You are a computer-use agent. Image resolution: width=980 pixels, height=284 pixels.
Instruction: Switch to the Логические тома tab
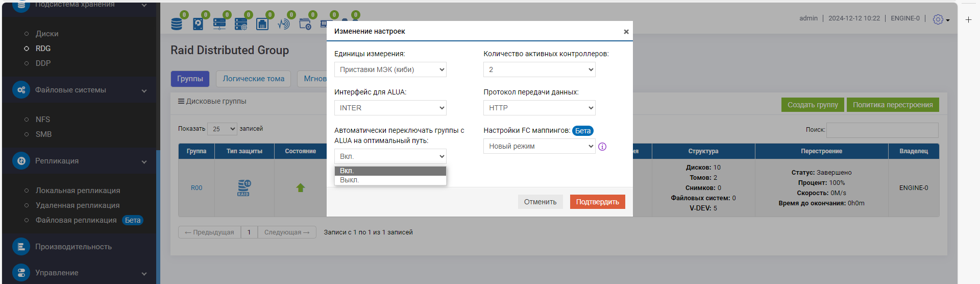click(x=254, y=79)
